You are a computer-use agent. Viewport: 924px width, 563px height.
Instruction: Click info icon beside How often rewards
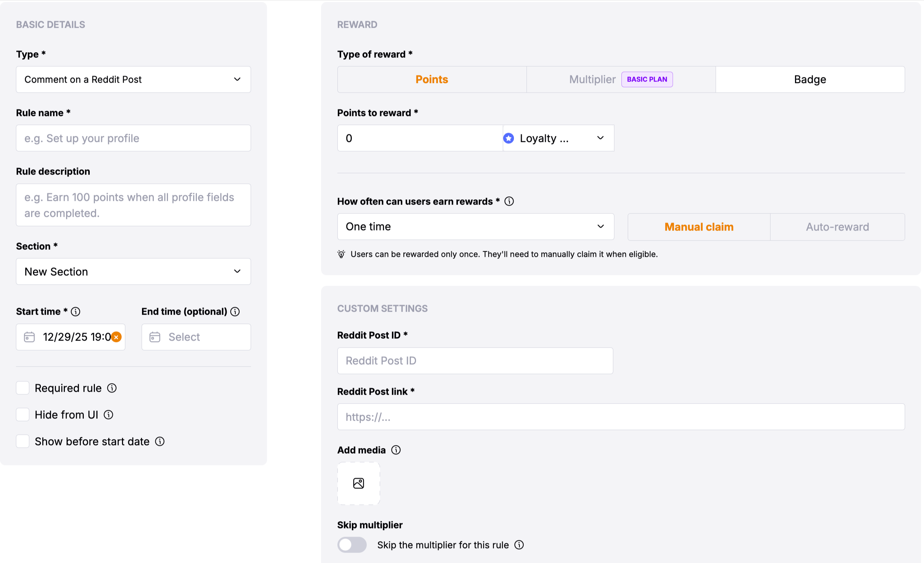[509, 201]
